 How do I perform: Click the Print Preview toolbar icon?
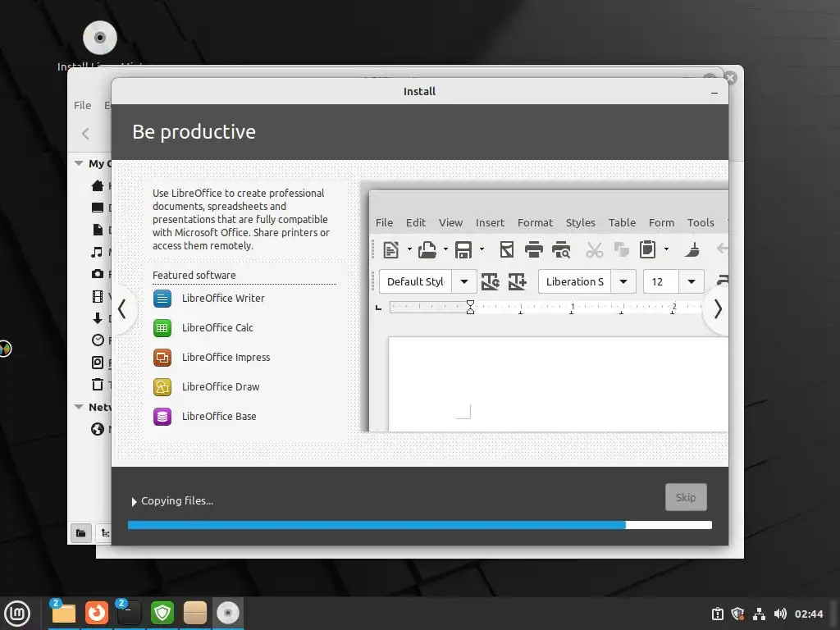561,249
